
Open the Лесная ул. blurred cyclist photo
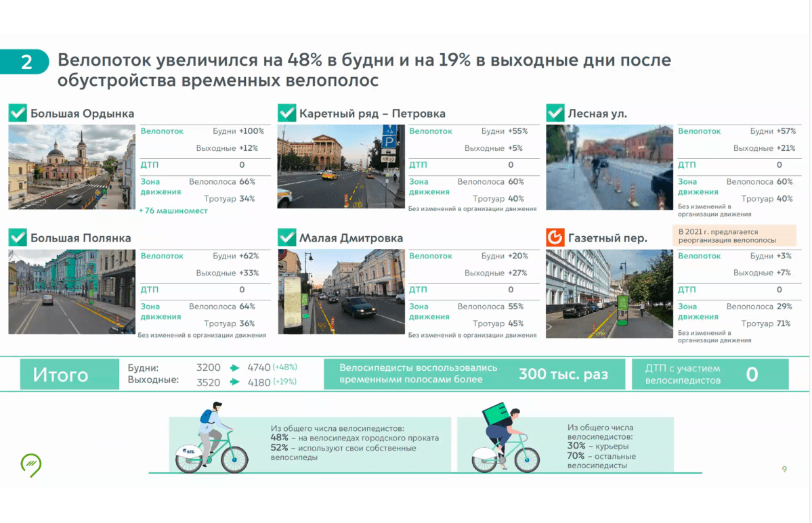tap(609, 166)
